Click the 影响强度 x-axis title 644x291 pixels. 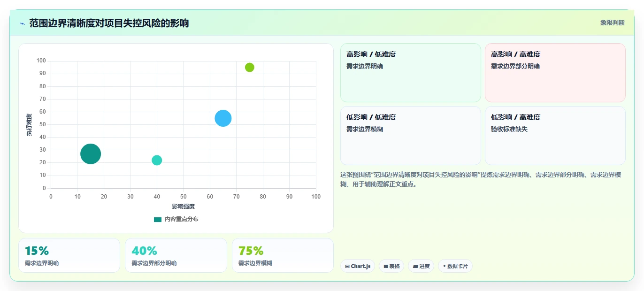pyautogui.click(x=183, y=207)
